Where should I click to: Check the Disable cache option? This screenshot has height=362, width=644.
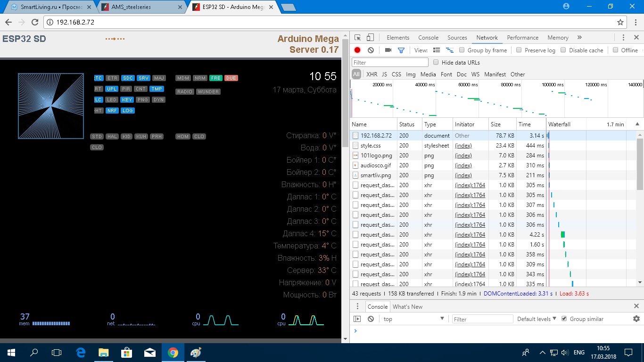coord(563,50)
